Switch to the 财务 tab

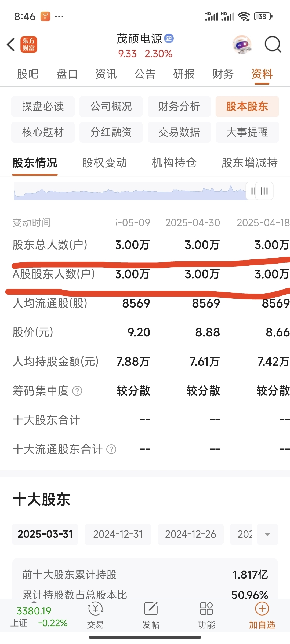(x=223, y=74)
